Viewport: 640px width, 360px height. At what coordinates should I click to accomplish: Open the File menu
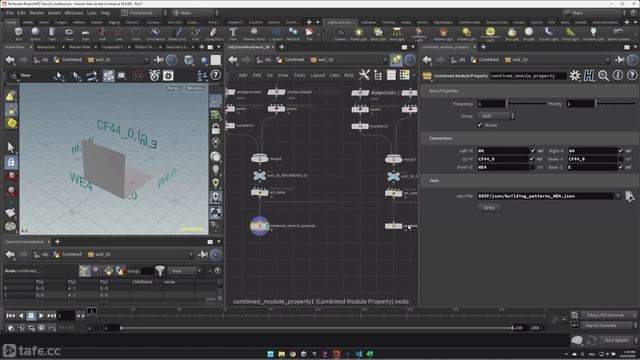point(9,13)
